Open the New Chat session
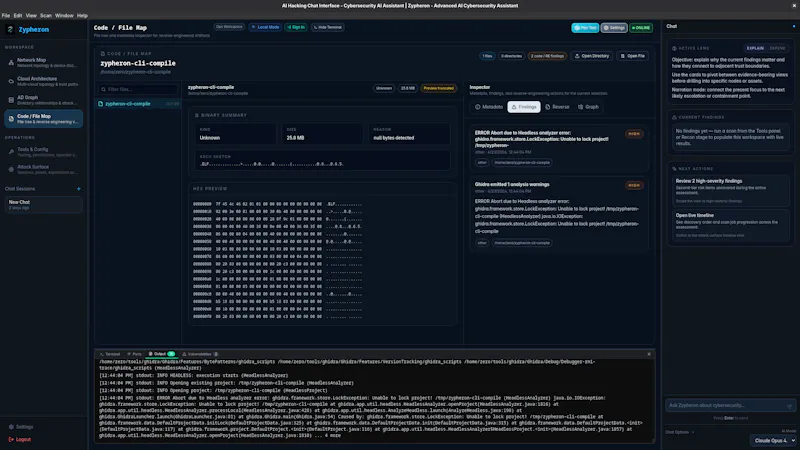The width and height of the screenshot is (800, 450). [x=43, y=205]
